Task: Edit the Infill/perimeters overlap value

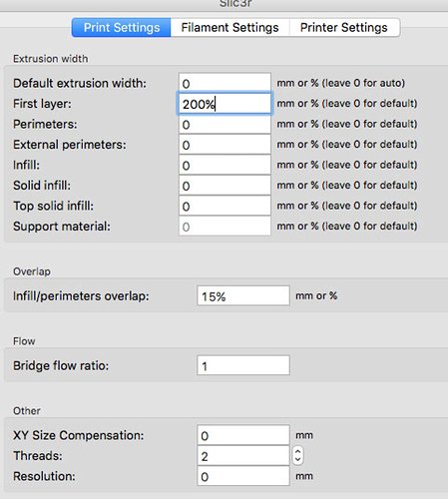Action: 243,295
